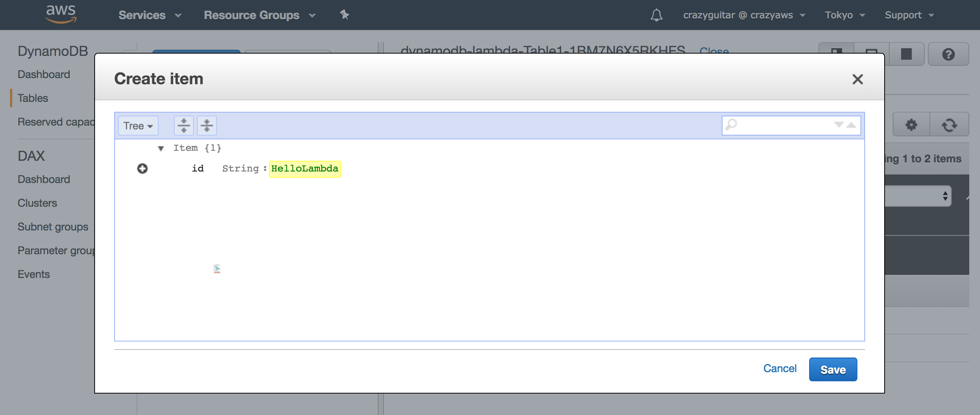Click the Save button
The image size is (980, 415).
pos(833,369)
